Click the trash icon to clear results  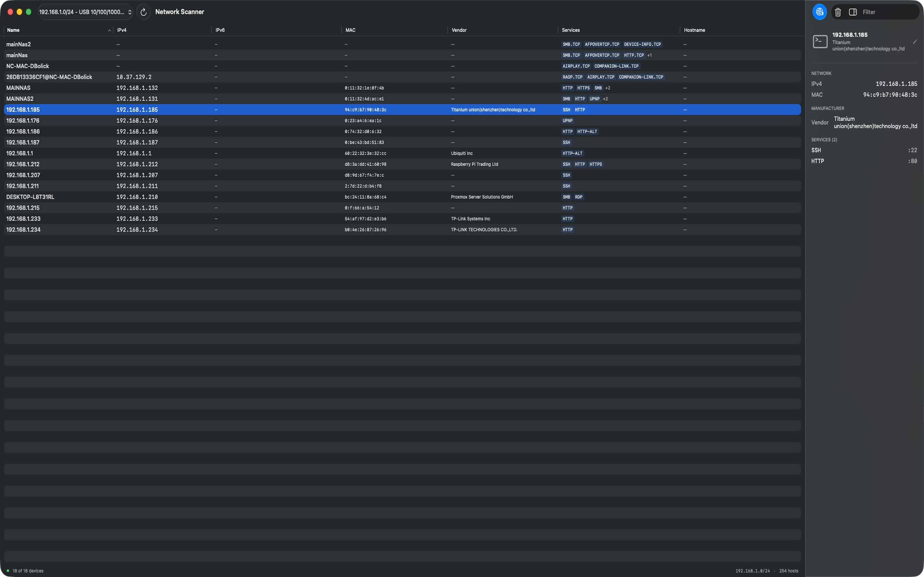pos(838,12)
